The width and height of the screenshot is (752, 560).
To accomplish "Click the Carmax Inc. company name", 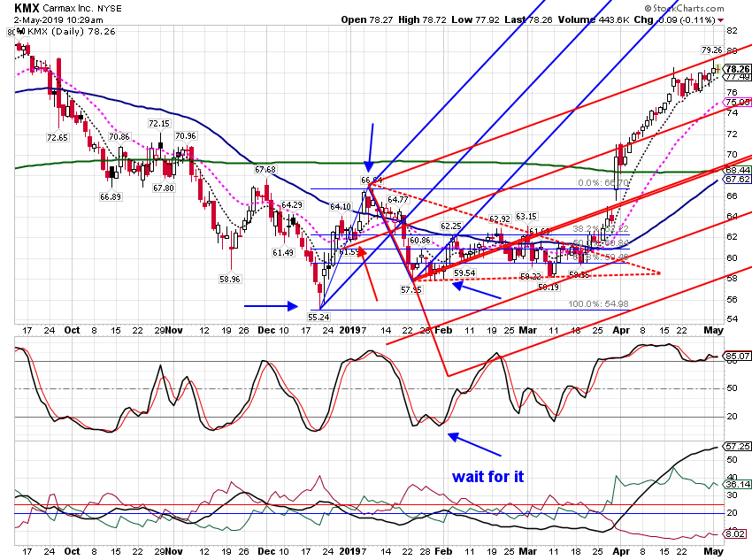I will pos(69,9).
